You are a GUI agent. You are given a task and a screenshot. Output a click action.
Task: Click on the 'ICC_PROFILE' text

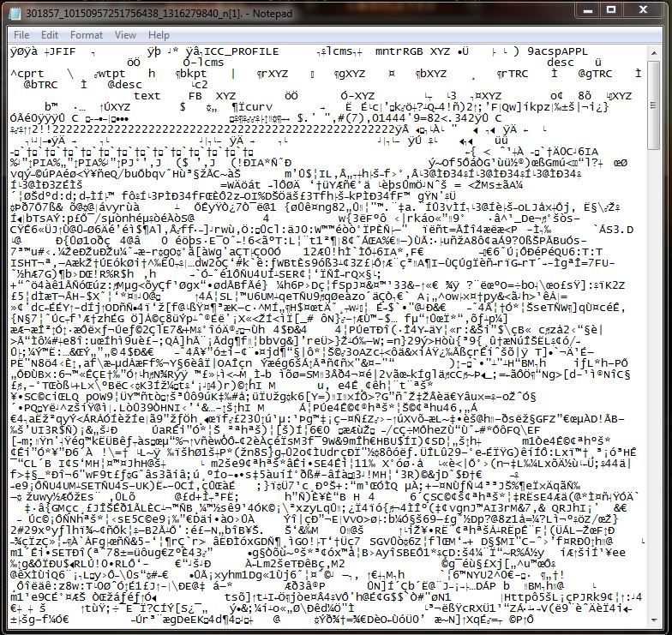[x=242, y=51]
